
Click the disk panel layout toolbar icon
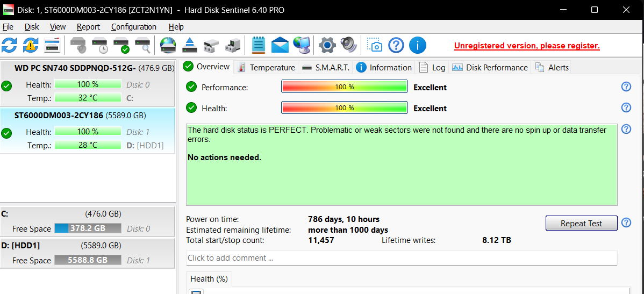point(53,45)
